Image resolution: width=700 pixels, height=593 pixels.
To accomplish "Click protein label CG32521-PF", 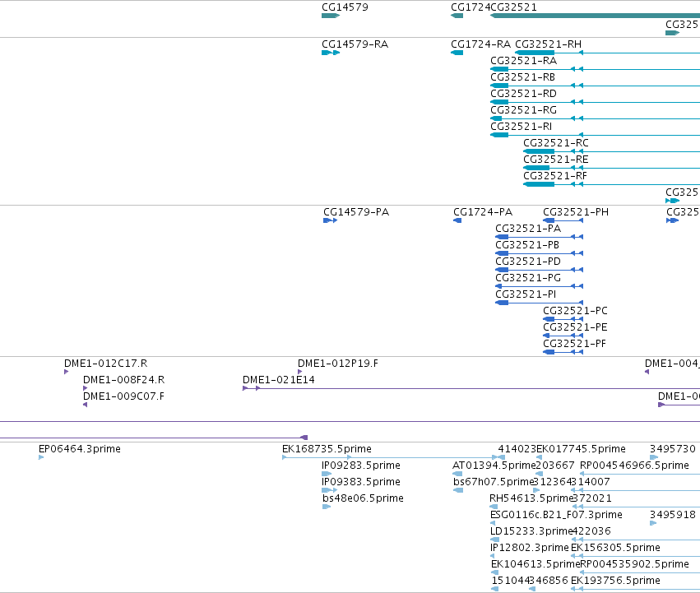I will [x=574, y=345].
